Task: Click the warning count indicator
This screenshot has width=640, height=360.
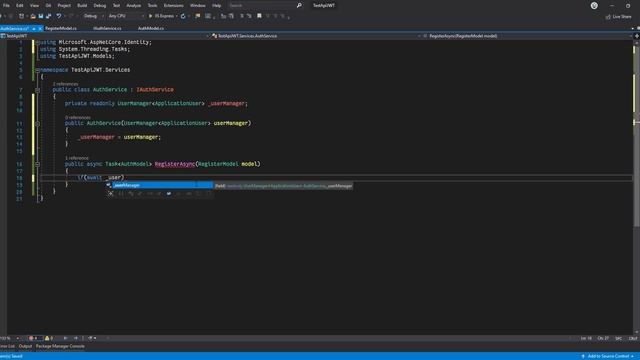Action: tap(49, 338)
